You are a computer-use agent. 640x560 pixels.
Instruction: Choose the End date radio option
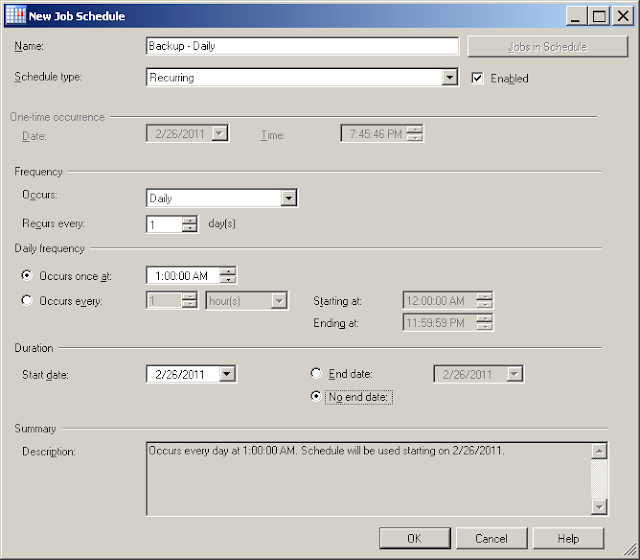[316, 373]
